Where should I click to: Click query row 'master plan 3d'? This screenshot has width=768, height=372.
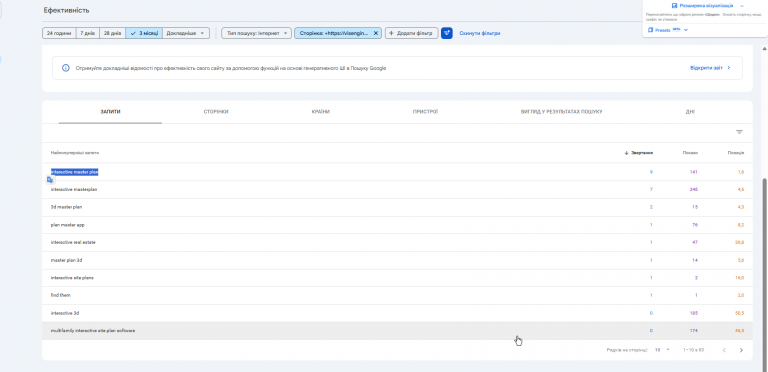click(x=397, y=260)
